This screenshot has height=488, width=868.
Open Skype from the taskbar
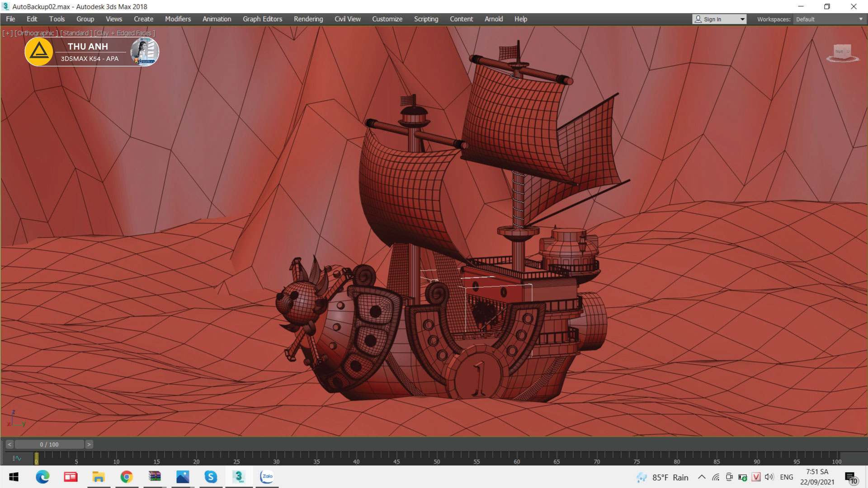point(210,477)
